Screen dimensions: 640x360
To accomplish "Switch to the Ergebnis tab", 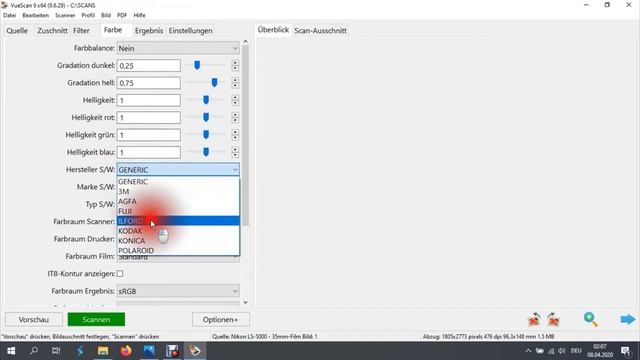I will 149,31.
